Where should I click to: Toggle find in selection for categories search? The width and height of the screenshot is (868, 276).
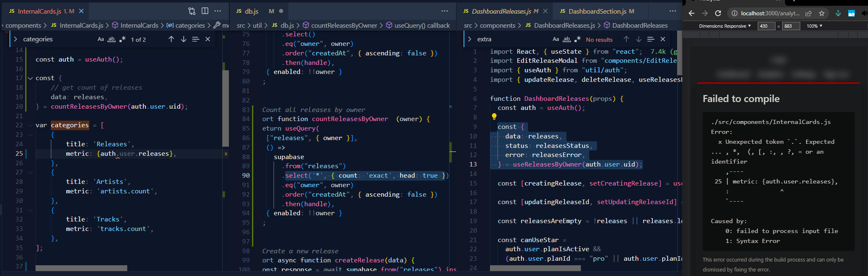point(196,39)
